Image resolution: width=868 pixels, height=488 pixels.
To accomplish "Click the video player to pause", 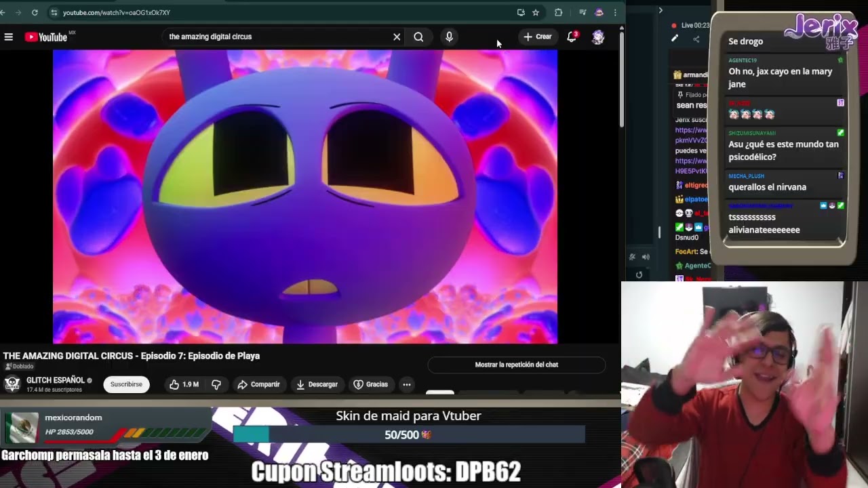I will (305, 197).
